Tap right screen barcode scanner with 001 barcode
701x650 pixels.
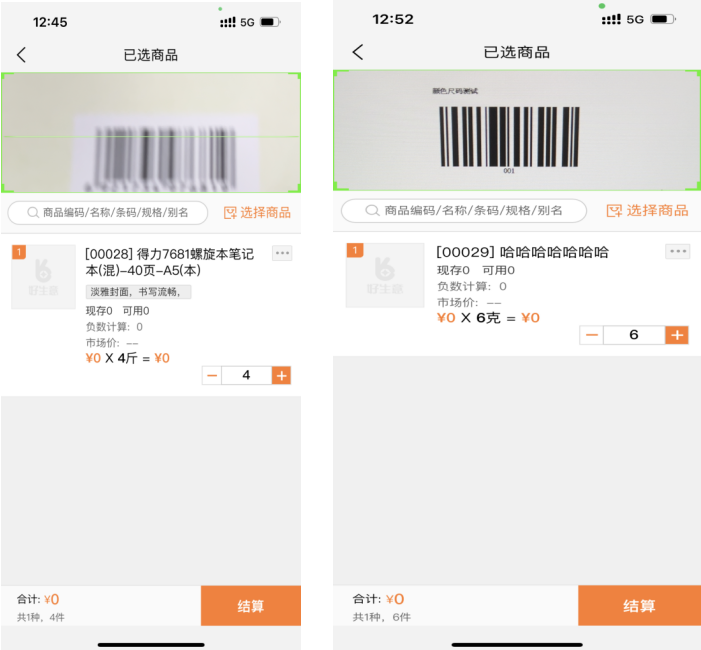517,130
